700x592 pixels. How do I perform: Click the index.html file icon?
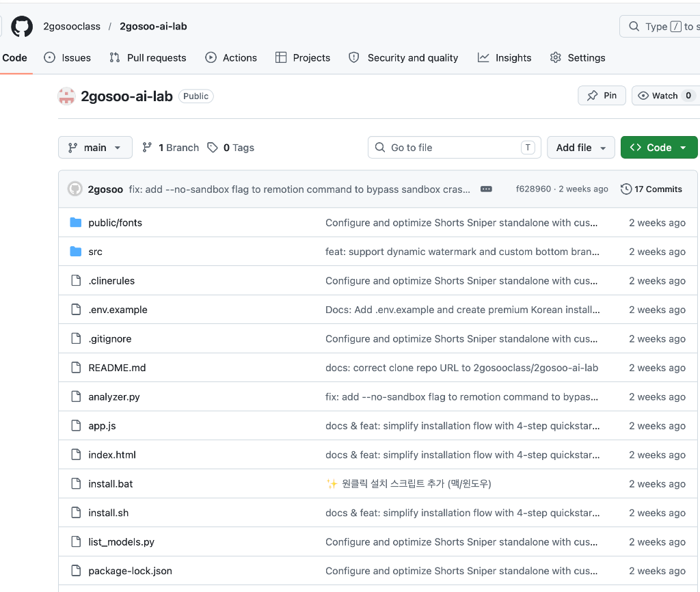point(77,455)
